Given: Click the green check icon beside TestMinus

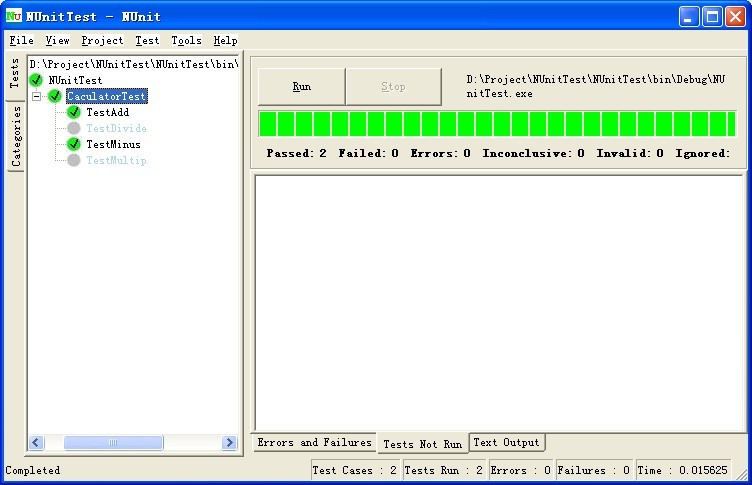Looking at the screenshot, I should click(74, 145).
